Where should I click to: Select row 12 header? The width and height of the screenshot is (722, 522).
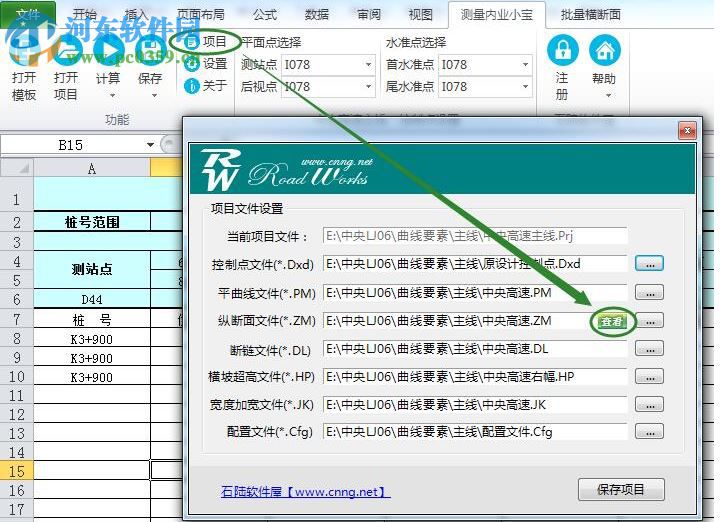[x=17, y=414]
